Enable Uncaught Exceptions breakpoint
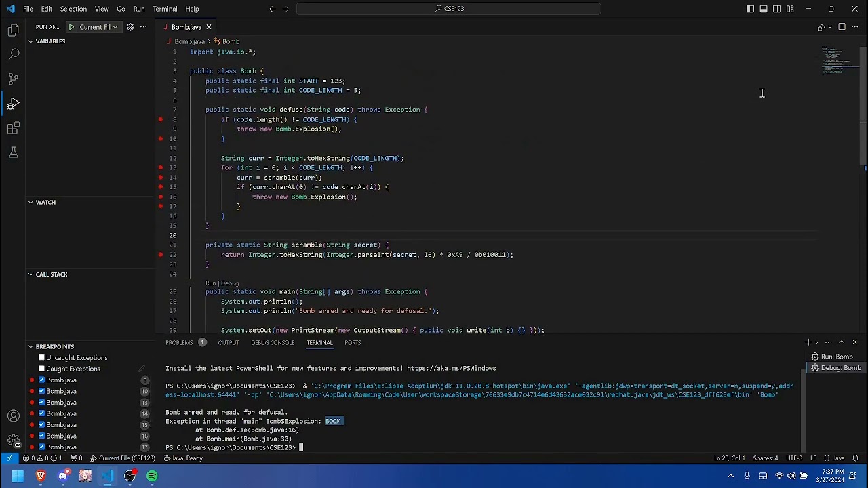868x488 pixels. [41, 358]
